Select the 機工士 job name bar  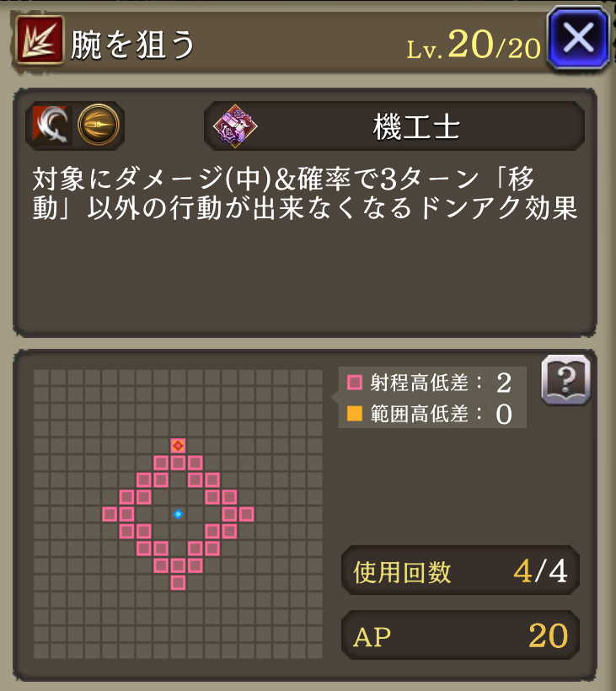(x=394, y=126)
